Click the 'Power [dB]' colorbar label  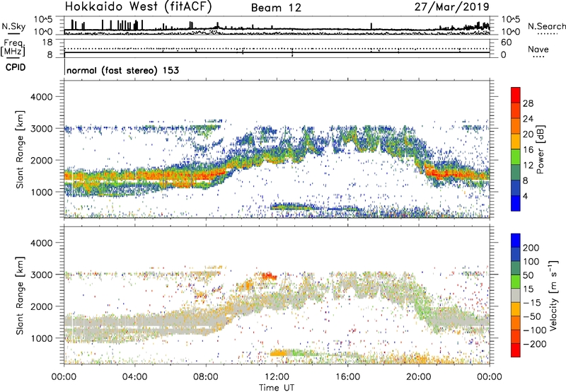point(541,149)
